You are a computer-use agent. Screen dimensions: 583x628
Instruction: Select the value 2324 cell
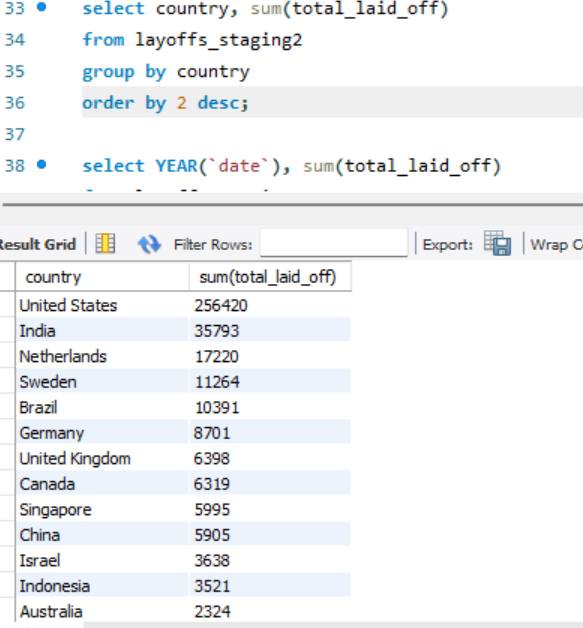(x=270, y=612)
